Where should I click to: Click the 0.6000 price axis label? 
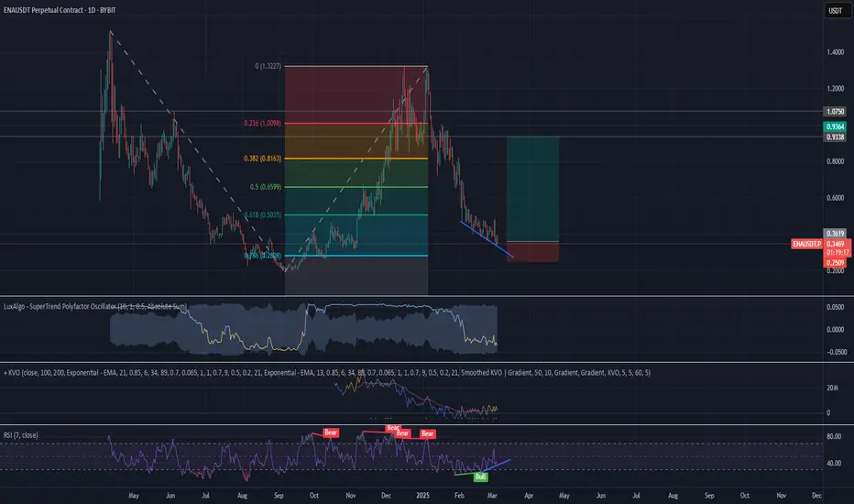click(x=836, y=198)
